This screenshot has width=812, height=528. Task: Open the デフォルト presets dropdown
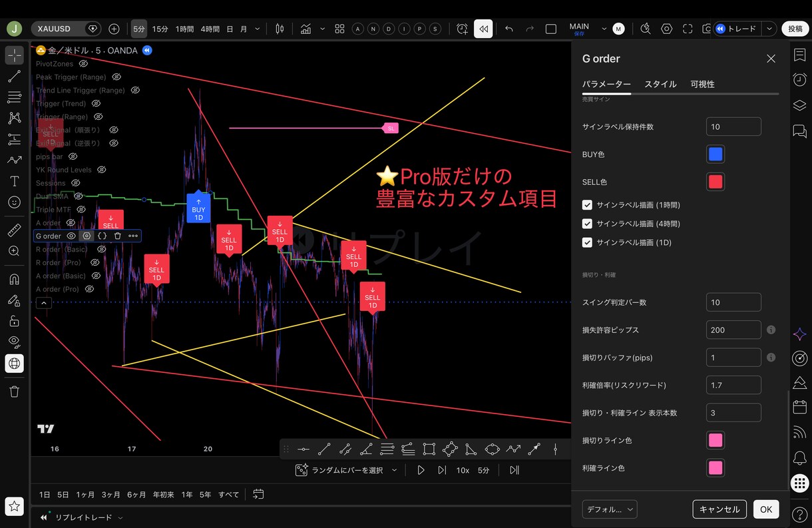point(610,509)
